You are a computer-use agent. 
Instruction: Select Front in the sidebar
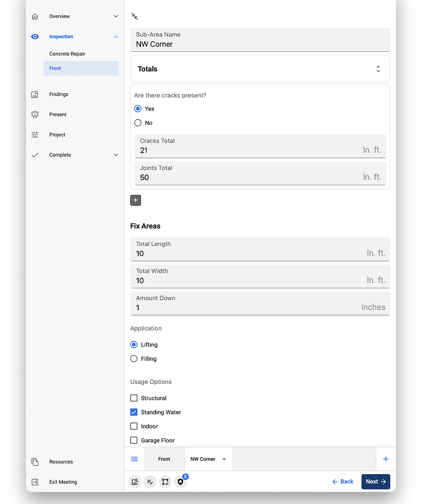tap(81, 69)
